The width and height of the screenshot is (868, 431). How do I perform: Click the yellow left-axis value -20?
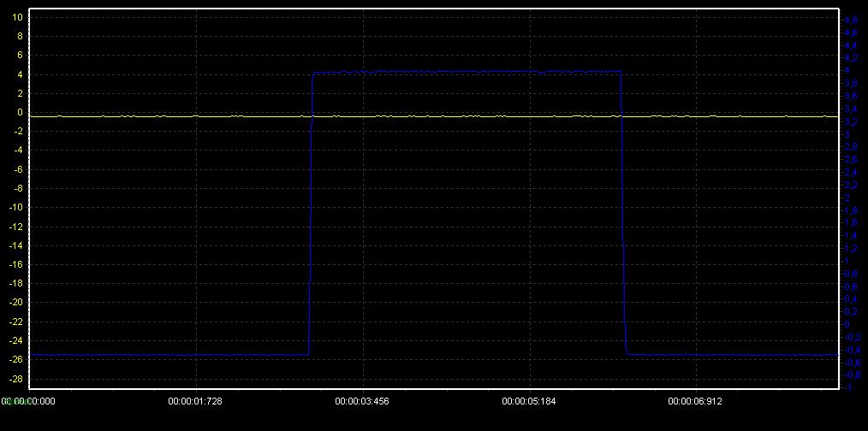tap(16, 302)
